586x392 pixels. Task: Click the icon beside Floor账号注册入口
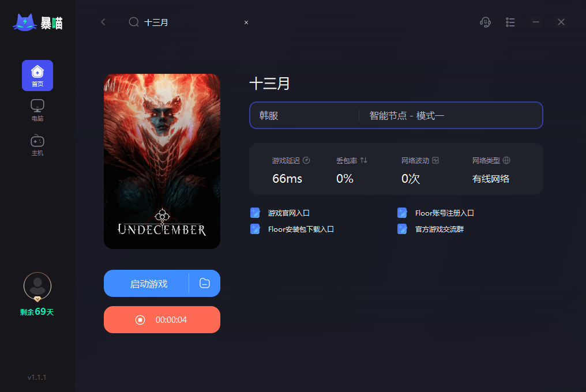402,213
